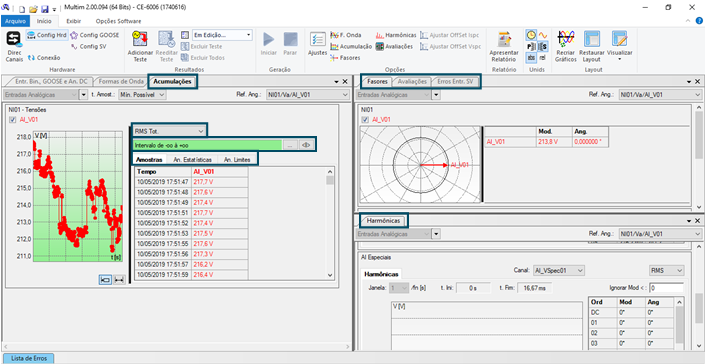The image size is (705, 364).
Task: Switch to the Exibir ribbon tab
Action: tap(73, 21)
